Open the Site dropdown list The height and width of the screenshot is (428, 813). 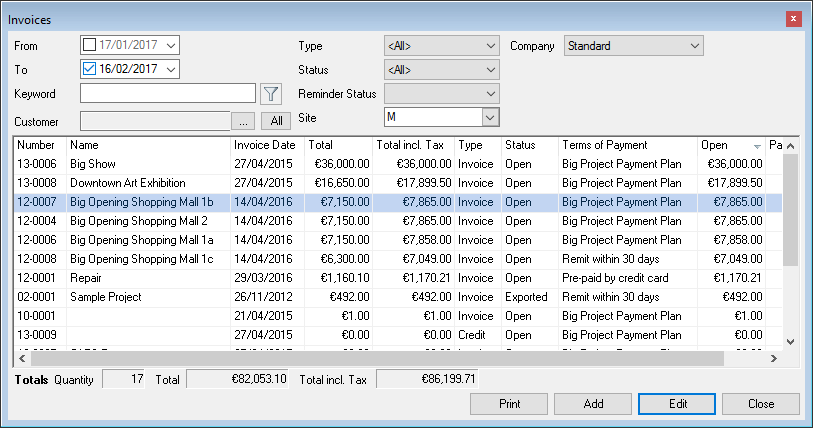[489, 118]
